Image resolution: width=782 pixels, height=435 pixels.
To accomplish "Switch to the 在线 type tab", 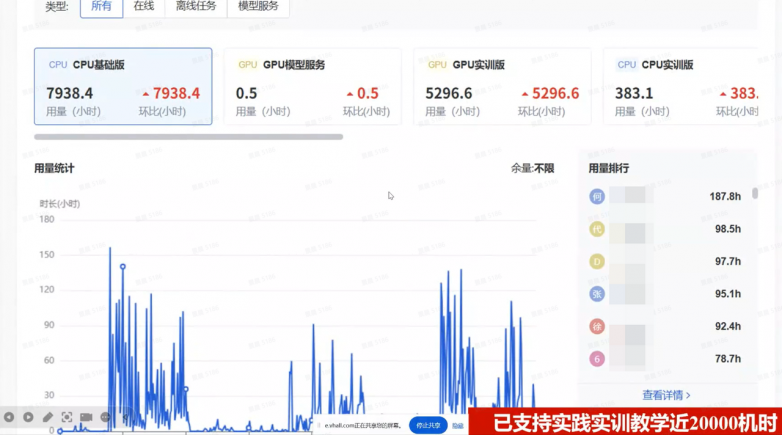I will point(144,7).
